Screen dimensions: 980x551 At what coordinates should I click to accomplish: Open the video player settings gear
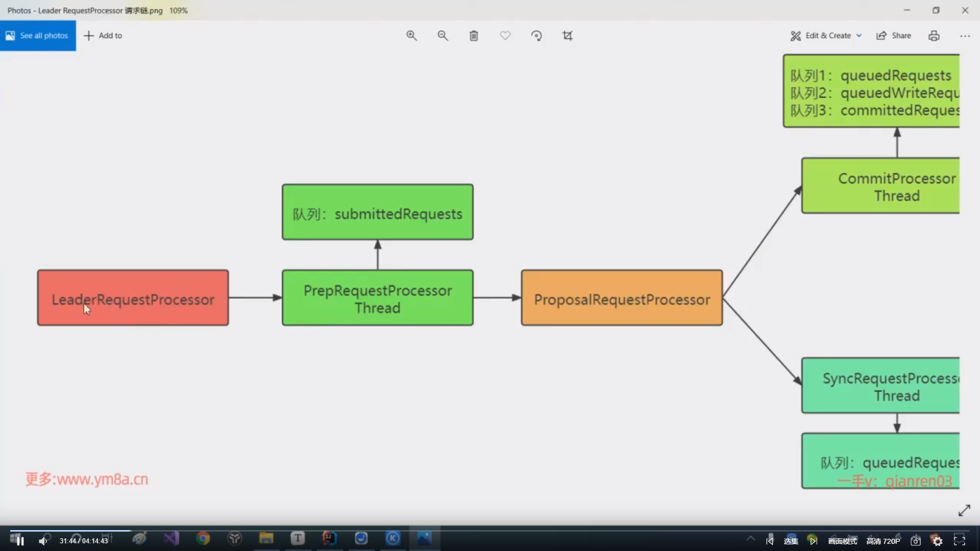point(938,541)
